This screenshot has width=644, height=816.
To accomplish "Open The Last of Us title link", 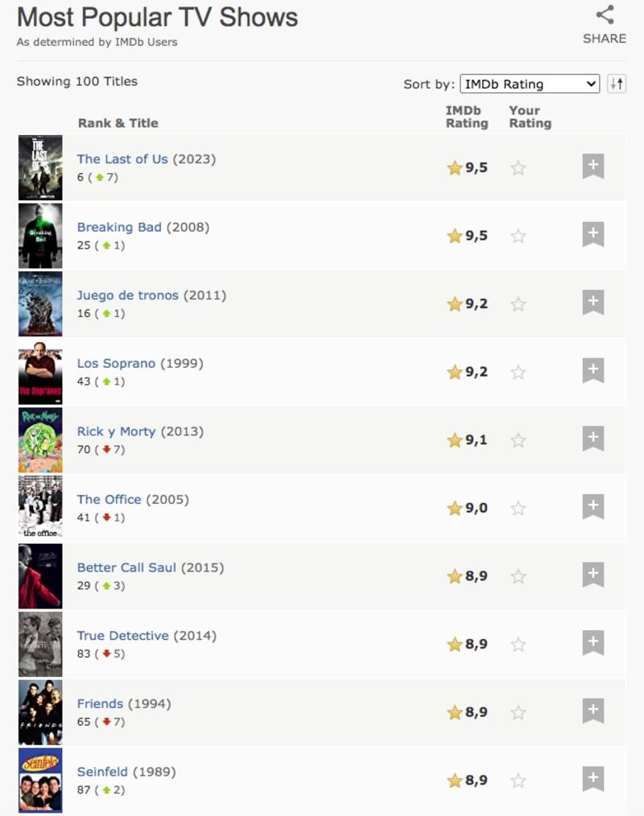I will click(x=122, y=159).
